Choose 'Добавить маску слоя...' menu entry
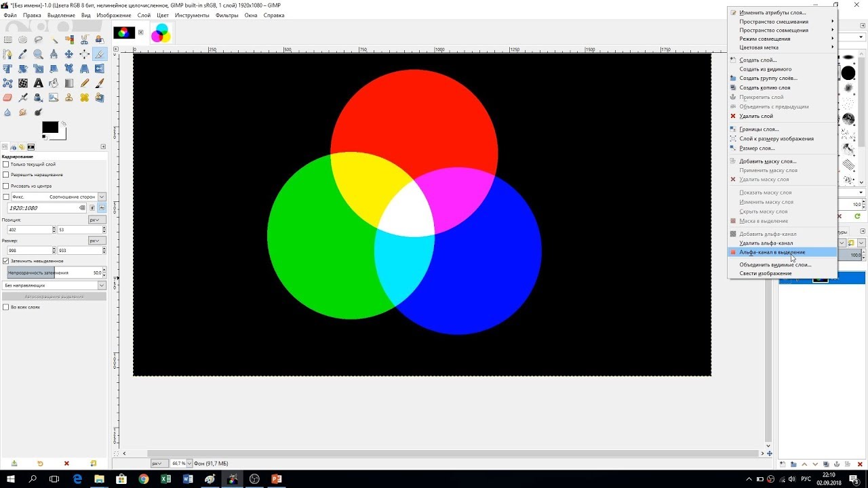 tap(782, 161)
